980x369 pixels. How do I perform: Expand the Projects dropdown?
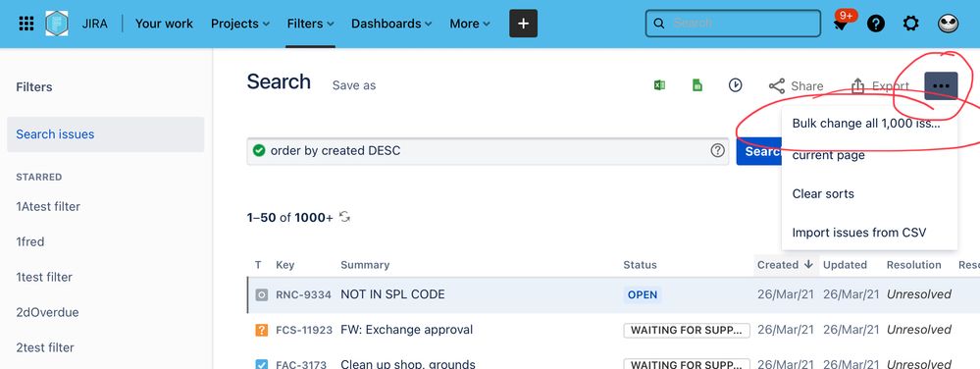coord(240,24)
